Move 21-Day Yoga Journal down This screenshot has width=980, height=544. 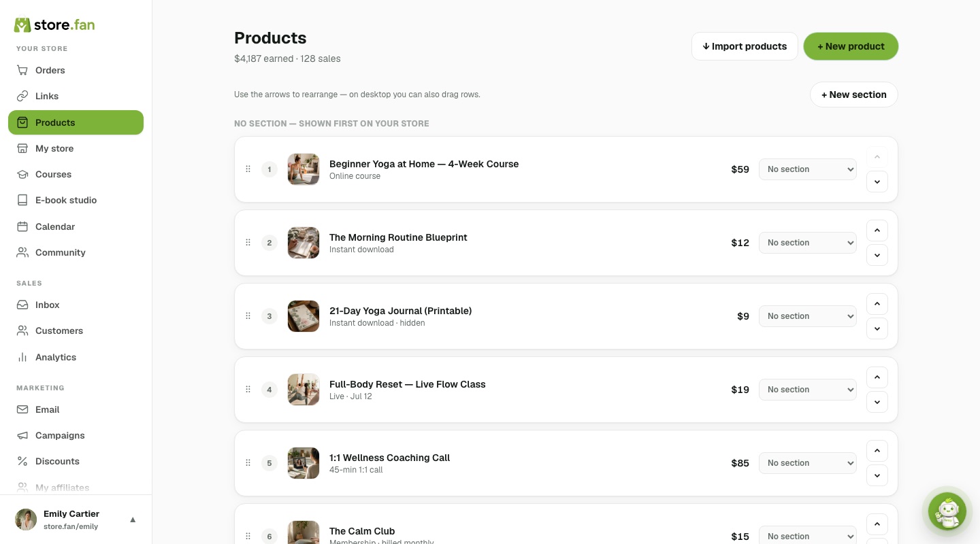click(x=877, y=328)
